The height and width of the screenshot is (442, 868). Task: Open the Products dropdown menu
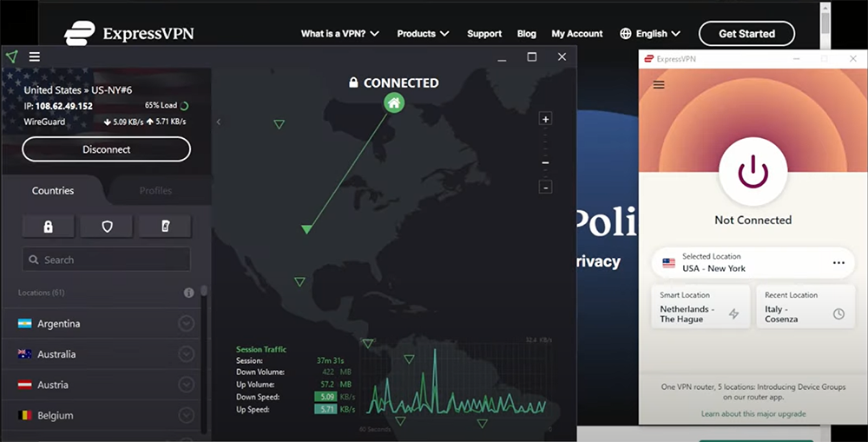[423, 34]
